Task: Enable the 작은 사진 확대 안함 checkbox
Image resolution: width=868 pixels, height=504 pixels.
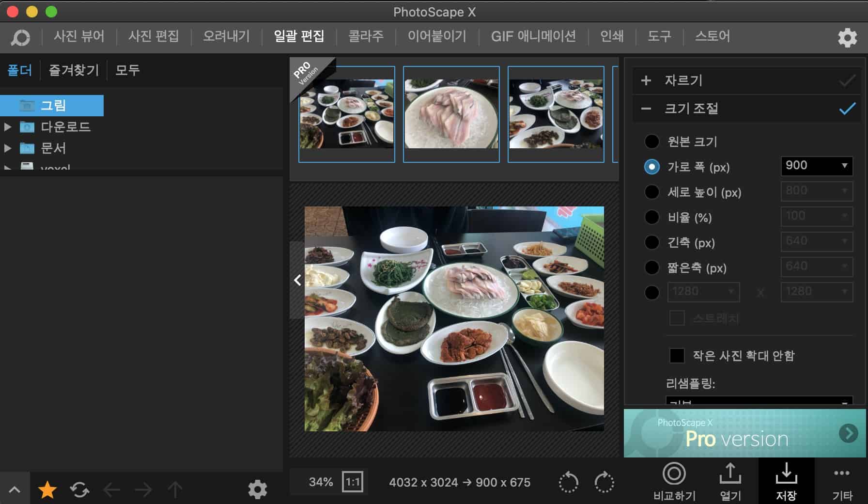Action: (x=677, y=356)
